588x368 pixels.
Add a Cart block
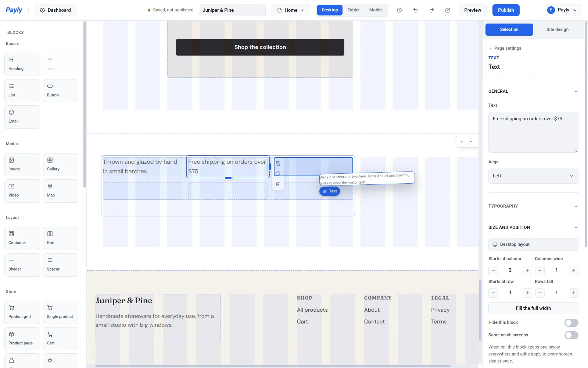(x=61, y=339)
